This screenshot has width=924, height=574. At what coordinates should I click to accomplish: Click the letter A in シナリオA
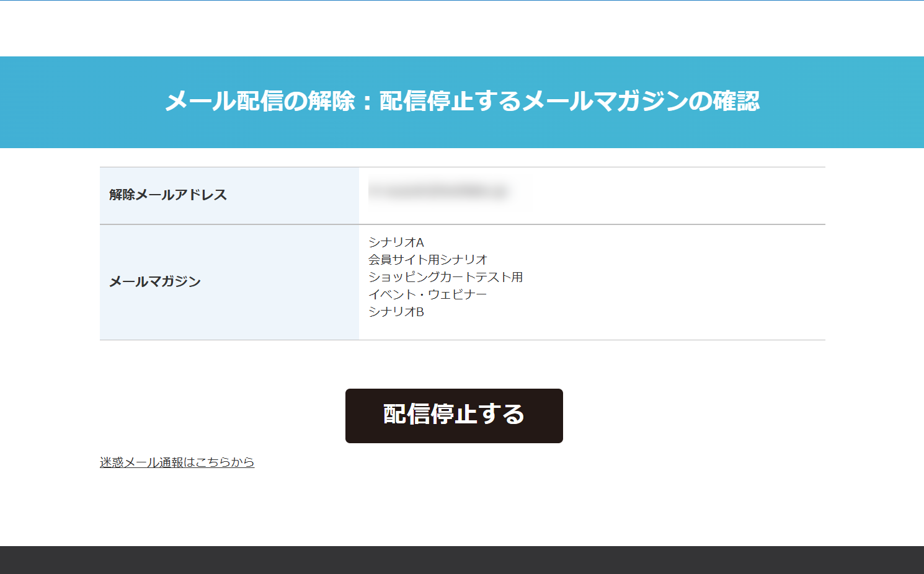pos(420,242)
